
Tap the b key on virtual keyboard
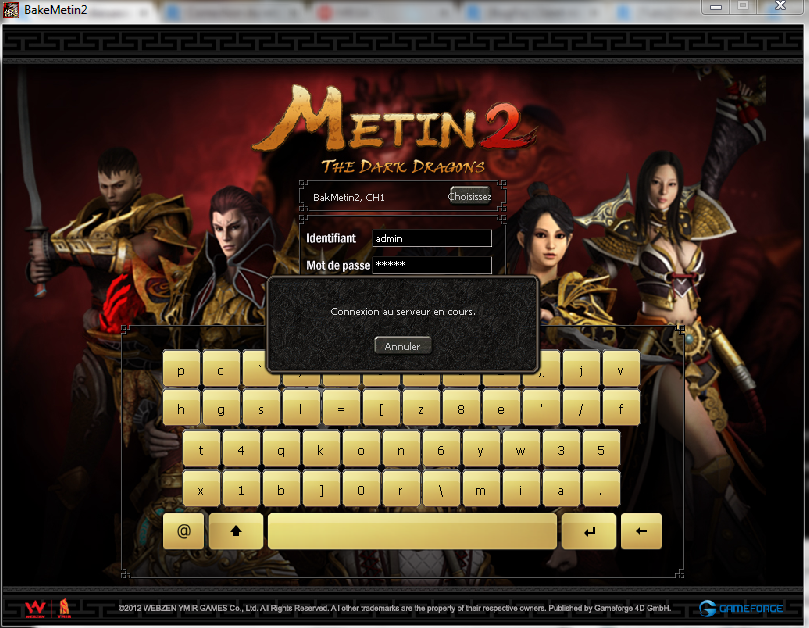(x=281, y=490)
